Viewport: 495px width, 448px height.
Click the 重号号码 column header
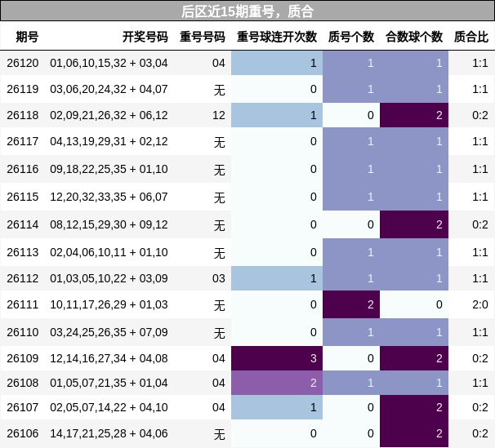[203, 37]
